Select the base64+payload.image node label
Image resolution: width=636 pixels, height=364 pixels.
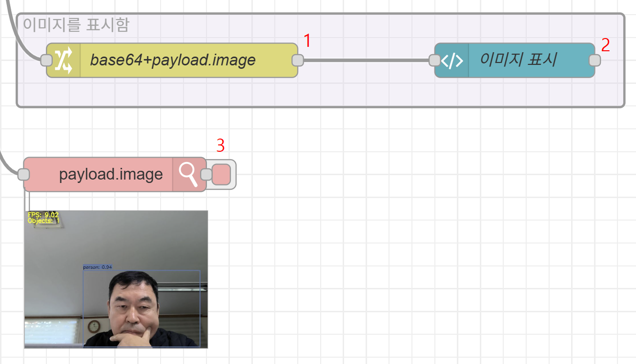coord(173,60)
